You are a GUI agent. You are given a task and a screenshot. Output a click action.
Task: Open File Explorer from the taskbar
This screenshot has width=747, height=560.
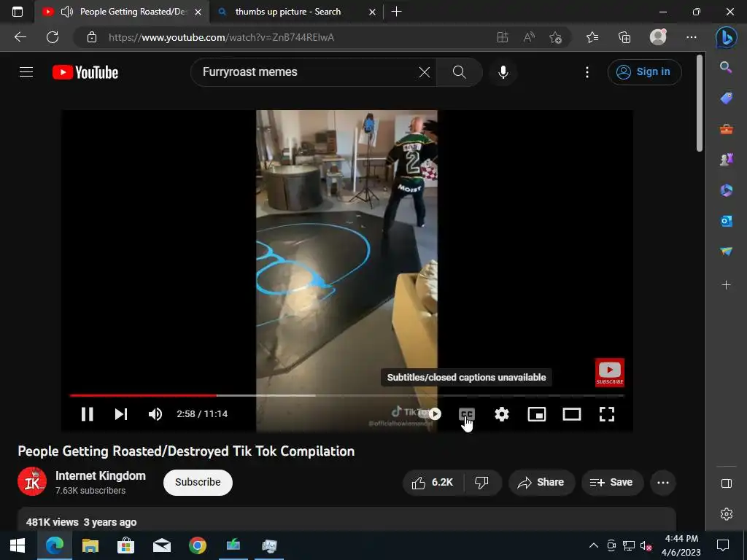point(90,545)
